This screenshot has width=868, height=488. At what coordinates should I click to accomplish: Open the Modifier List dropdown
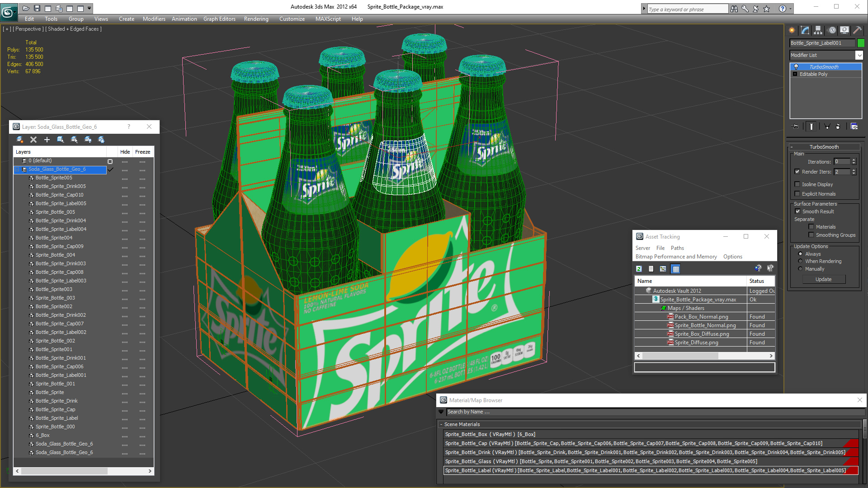[x=859, y=55]
